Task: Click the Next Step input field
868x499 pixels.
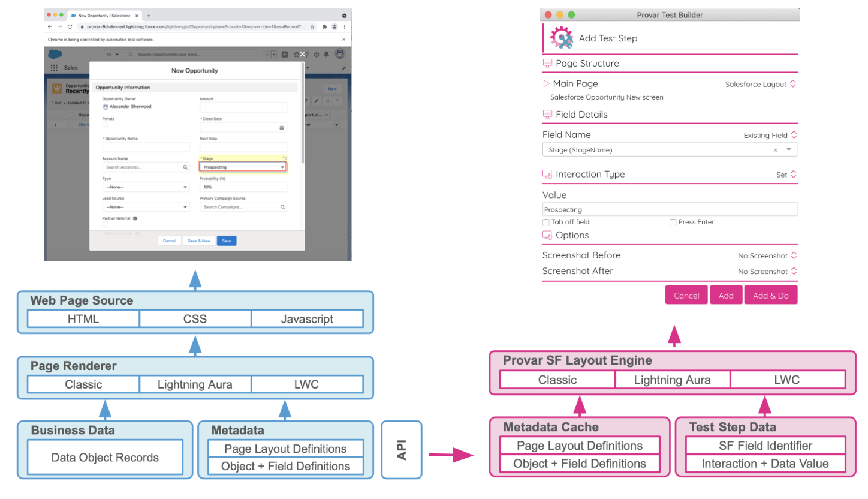Action: [x=243, y=147]
